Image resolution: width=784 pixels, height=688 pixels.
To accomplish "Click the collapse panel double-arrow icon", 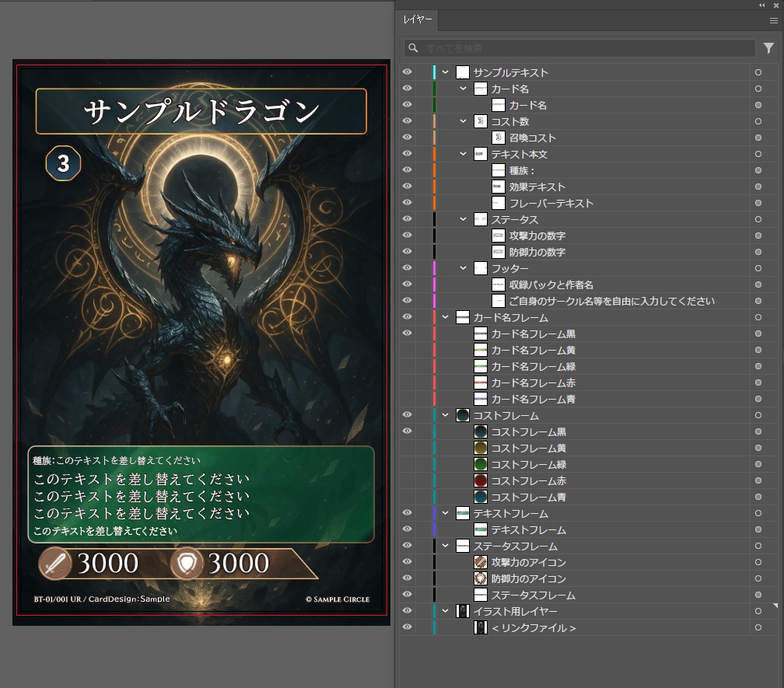I will pos(763,5).
